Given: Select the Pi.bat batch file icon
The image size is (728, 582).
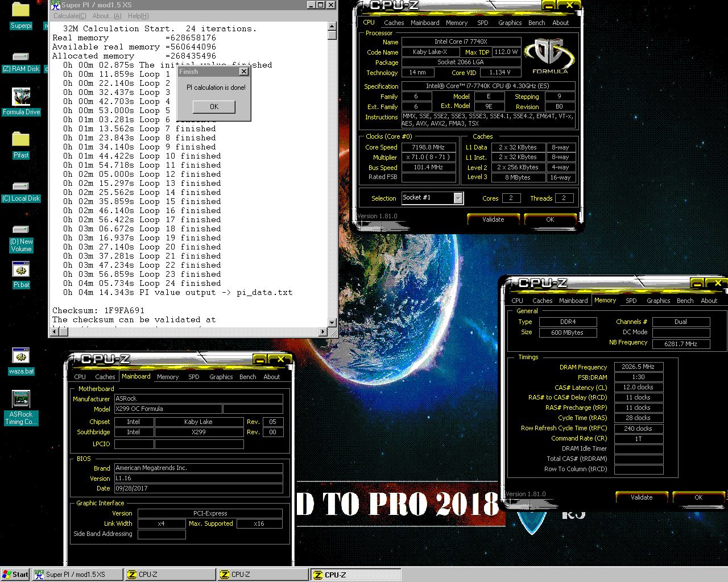Looking at the screenshot, I should (x=21, y=275).
